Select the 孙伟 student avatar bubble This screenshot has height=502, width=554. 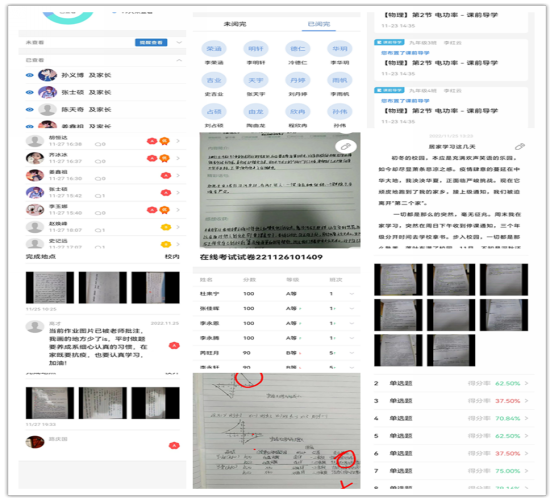click(340, 112)
